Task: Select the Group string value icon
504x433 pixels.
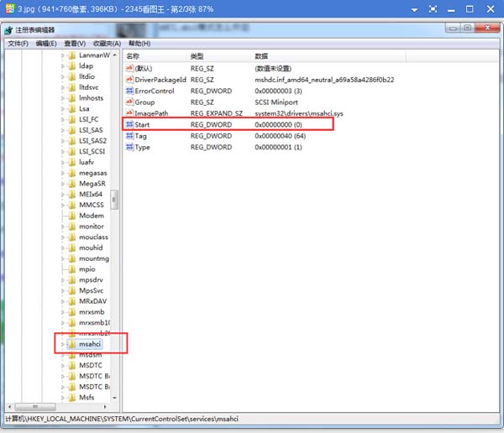Action: point(129,102)
